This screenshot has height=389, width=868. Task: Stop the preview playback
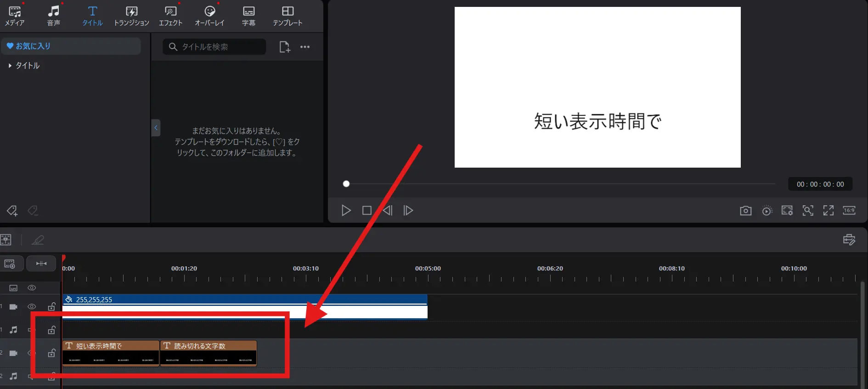coord(367,210)
